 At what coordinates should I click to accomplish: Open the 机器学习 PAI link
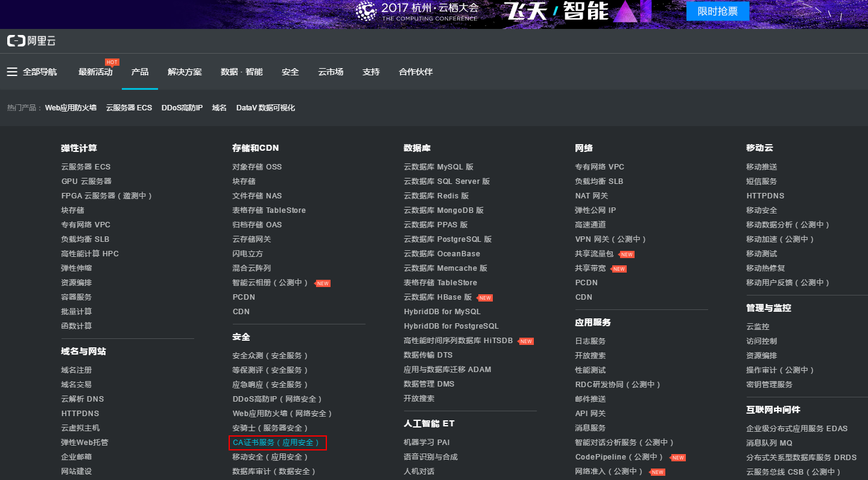[426, 443]
